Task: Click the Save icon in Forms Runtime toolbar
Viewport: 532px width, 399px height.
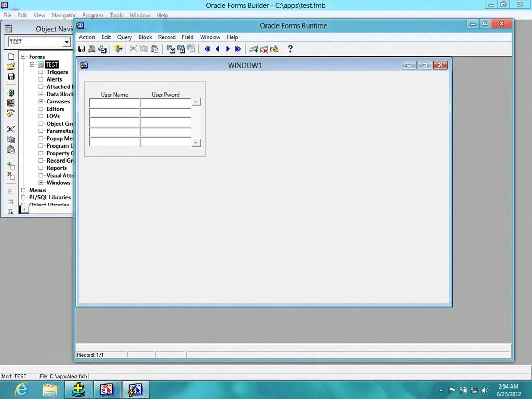Action: pos(82,49)
